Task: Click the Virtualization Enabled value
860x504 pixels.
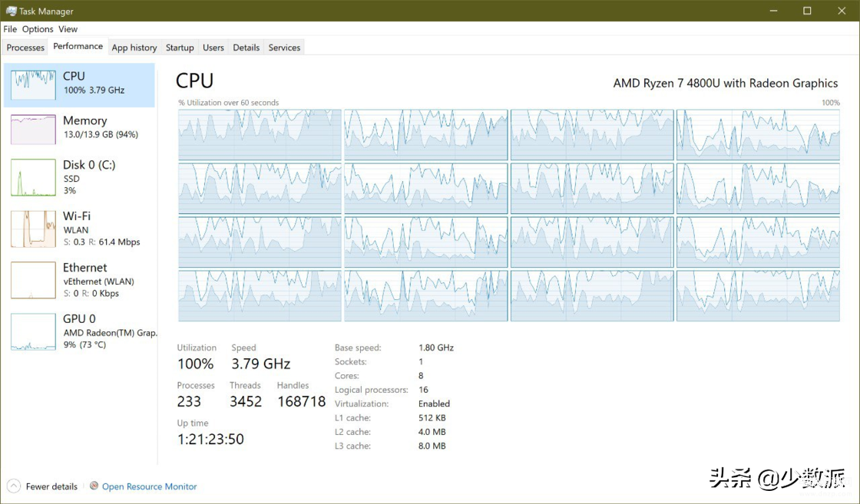Action: pos(434,404)
